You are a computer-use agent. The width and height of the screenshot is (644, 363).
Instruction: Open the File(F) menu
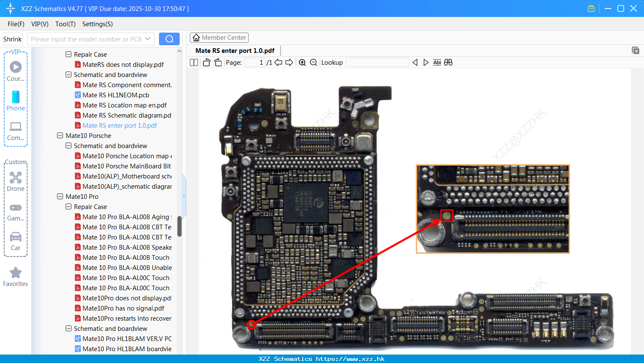(x=16, y=24)
